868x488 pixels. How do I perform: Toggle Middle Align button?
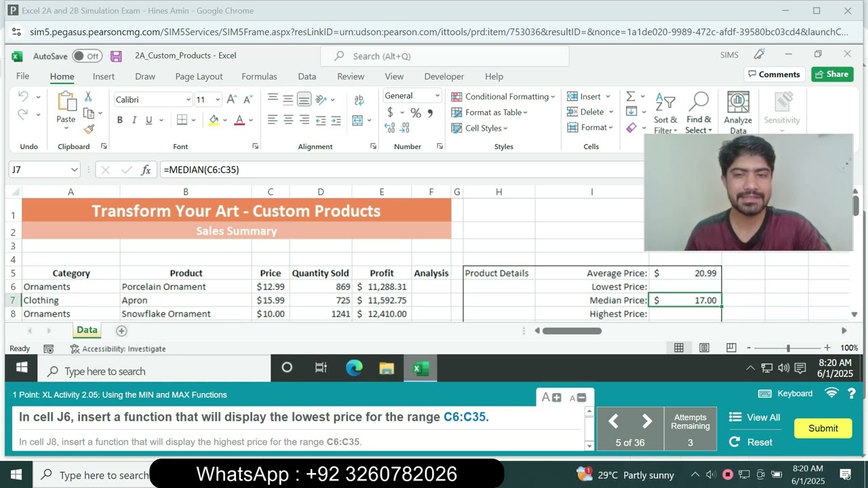[x=288, y=100]
